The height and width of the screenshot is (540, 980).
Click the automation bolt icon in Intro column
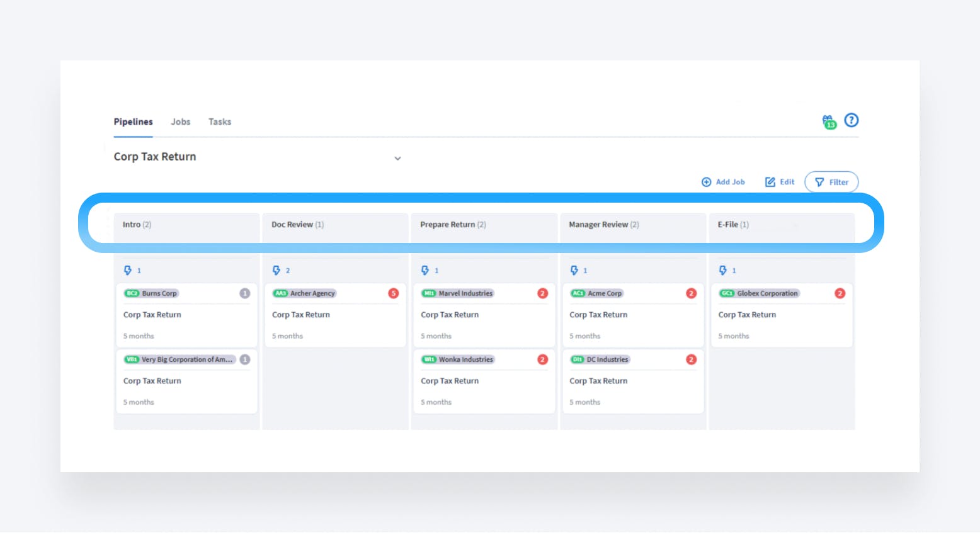128,271
